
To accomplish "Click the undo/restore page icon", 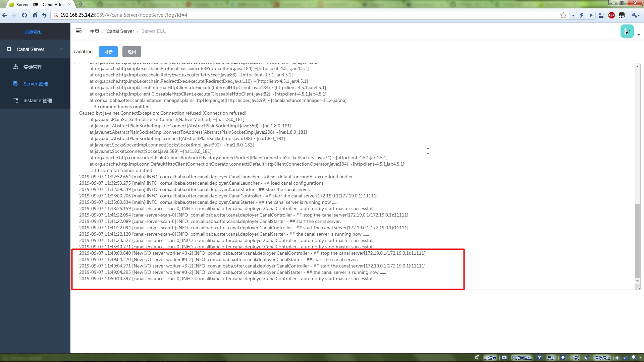I will tap(44, 15).
